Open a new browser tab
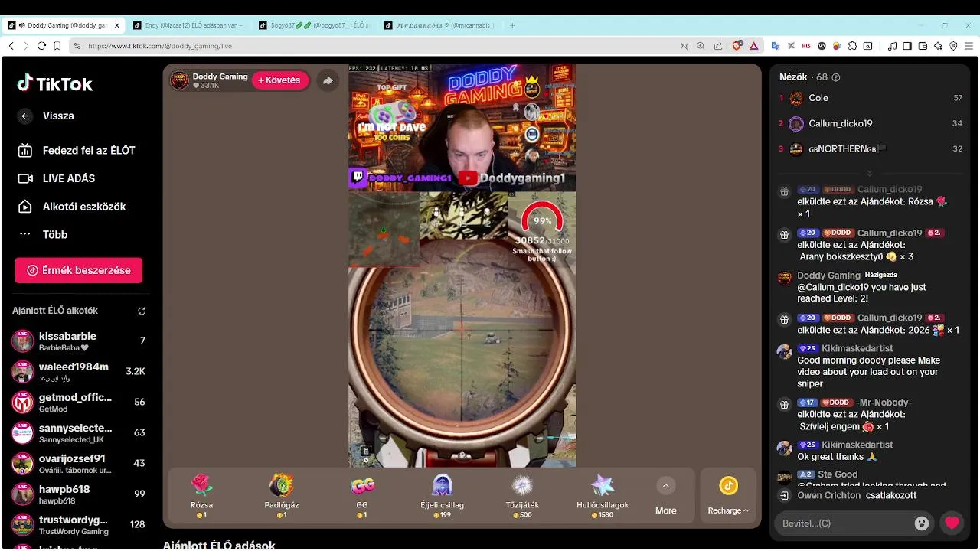Viewport: 980px width, 551px height. click(x=512, y=25)
